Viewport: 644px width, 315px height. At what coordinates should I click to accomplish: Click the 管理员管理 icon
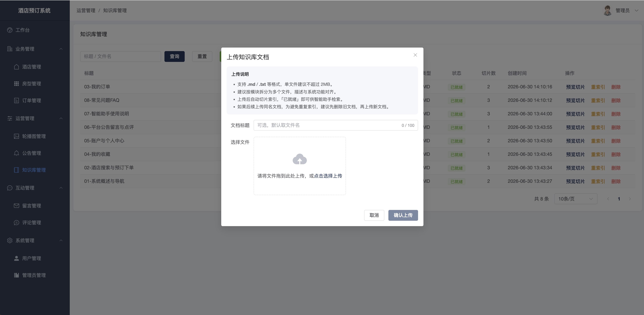coord(17,275)
